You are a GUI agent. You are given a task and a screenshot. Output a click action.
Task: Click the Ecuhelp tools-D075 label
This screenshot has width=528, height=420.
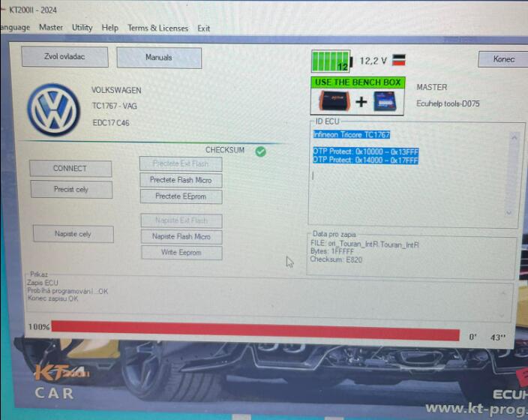pyautogui.click(x=448, y=103)
